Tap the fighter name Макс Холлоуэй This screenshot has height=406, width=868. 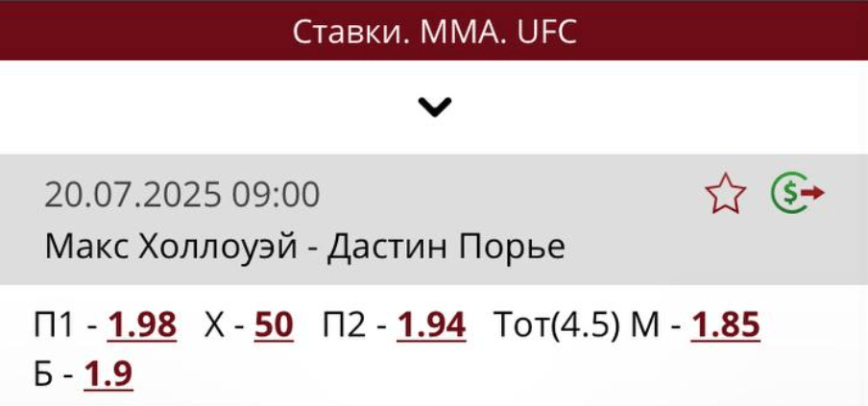coord(171,247)
